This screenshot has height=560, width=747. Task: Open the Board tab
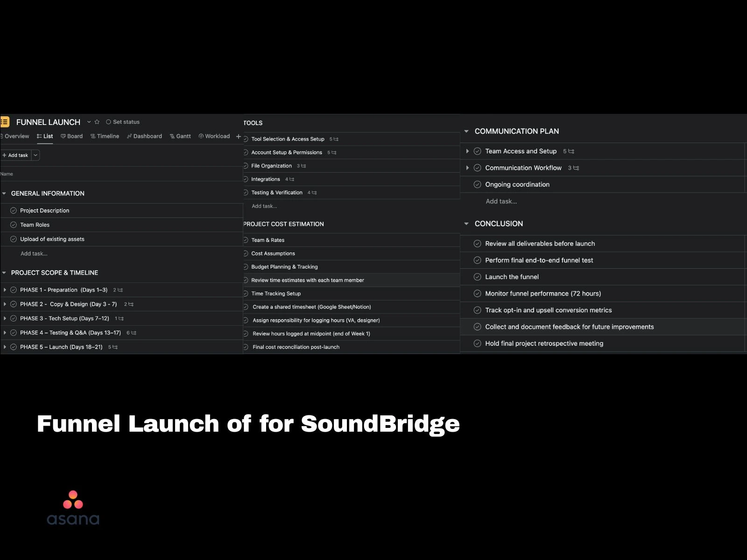coord(72,136)
